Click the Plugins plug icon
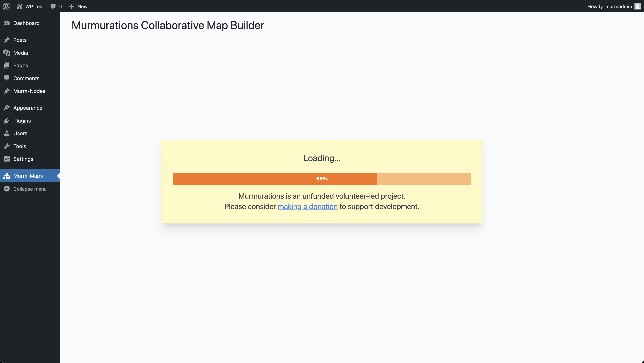644x363 pixels. [x=7, y=121]
